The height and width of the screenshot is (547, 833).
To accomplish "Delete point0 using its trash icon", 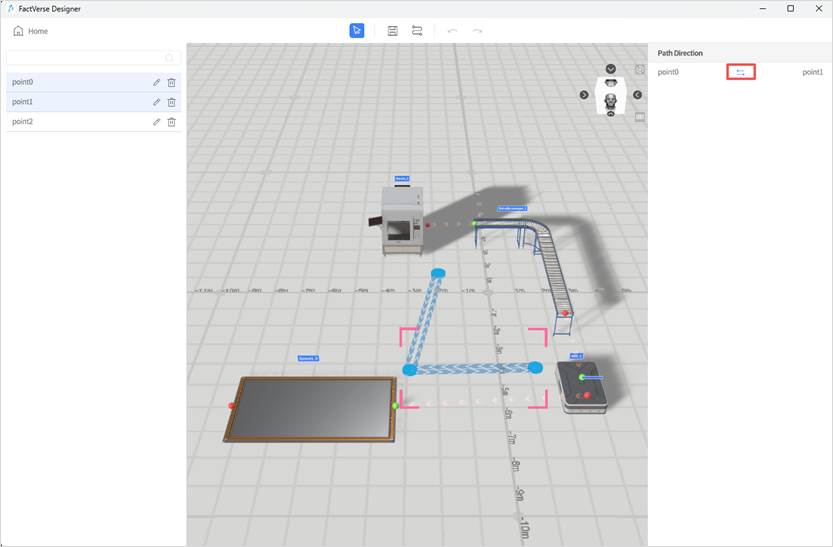I will pos(171,83).
